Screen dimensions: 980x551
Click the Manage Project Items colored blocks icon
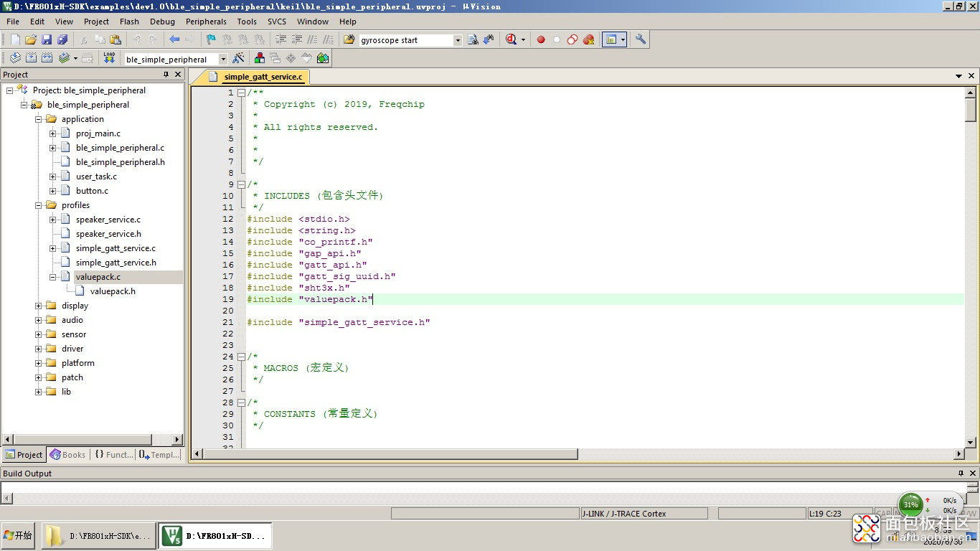[260, 58]
